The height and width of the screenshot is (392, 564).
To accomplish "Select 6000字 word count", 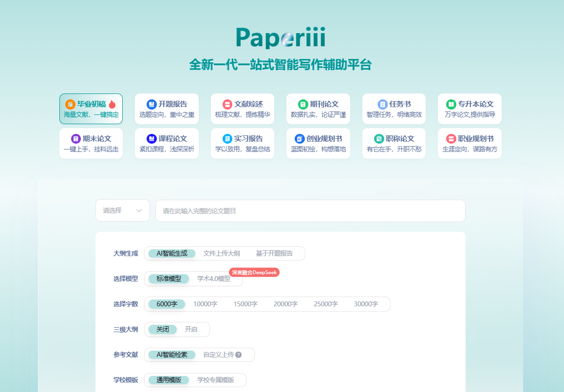I will pos(167,304).
